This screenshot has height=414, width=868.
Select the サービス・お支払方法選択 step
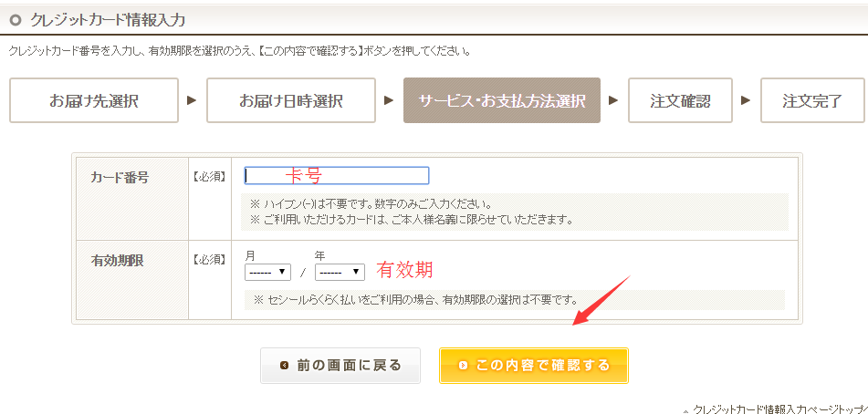pyautogui.click(x=501, y=100)
